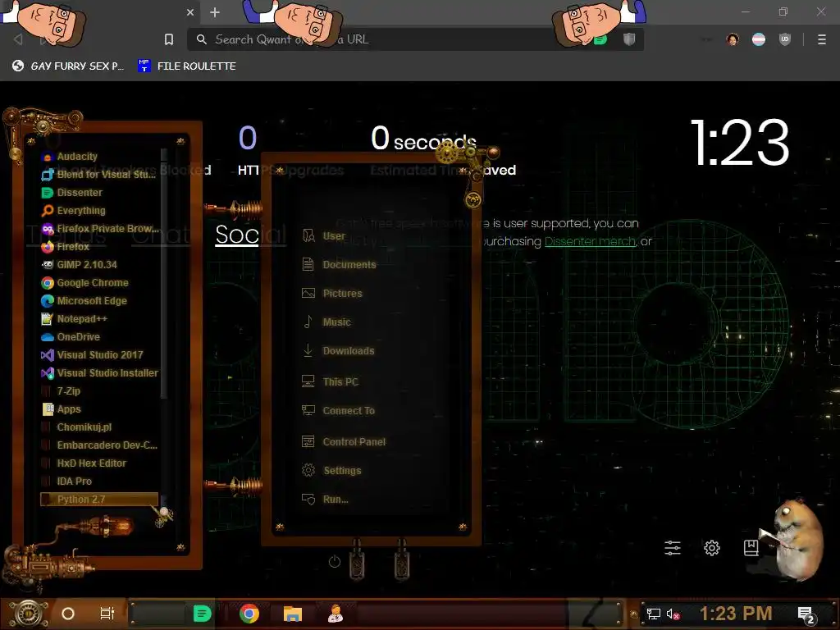This screenshot has height=630, width=840.
Task: Click the muted volume tray icon
Action: pos(673,614)
